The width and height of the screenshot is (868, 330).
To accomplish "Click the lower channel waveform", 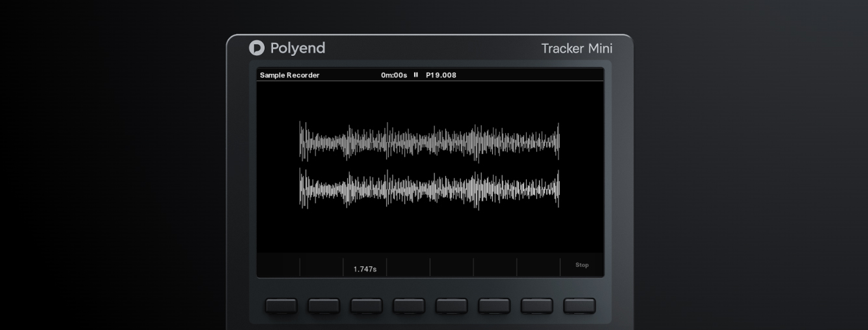I will [x=429, y=189].
